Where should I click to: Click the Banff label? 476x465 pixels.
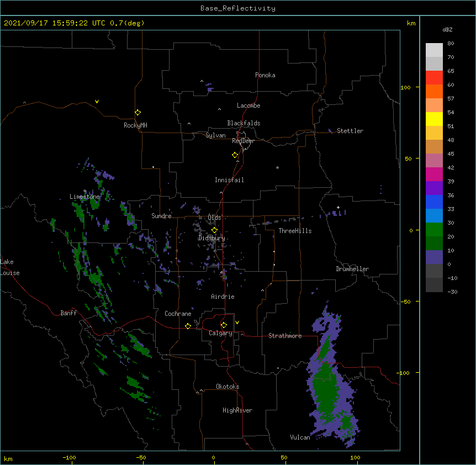coord(68,313)
